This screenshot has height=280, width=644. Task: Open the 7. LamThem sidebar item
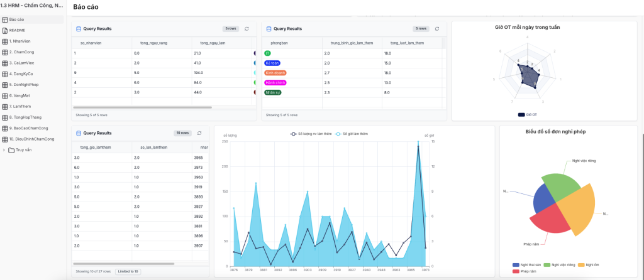22,106
